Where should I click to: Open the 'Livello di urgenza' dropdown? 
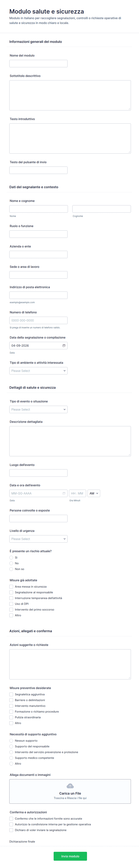(x=38, y=539)
